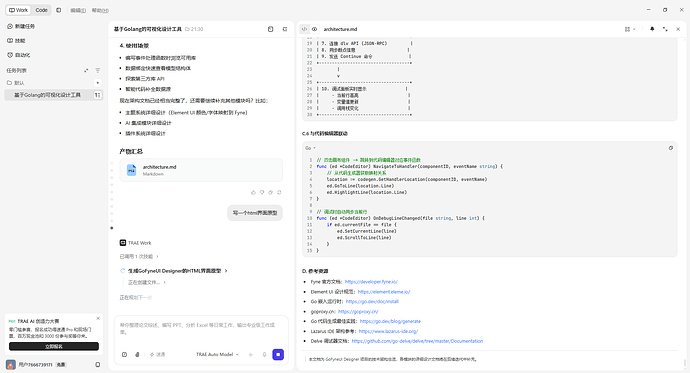Click the notification bell icon in the preview header
Screen dimensions: 690x373
652,29
